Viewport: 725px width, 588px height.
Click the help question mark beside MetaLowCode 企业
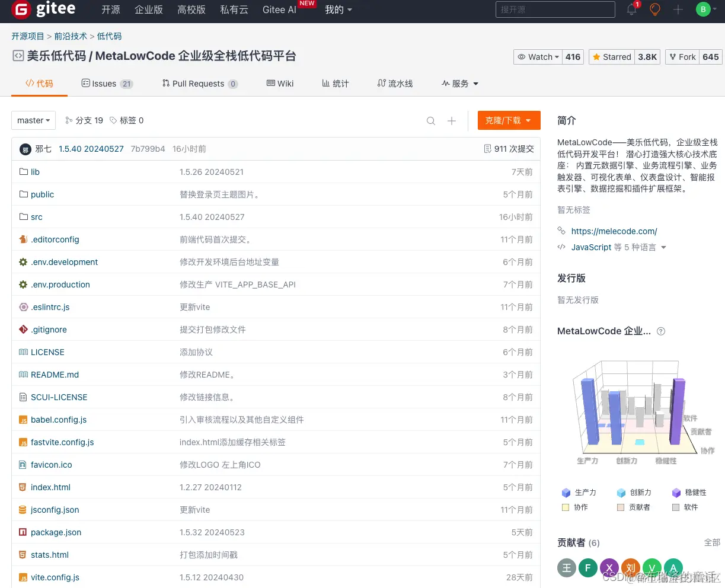[661, 331]
